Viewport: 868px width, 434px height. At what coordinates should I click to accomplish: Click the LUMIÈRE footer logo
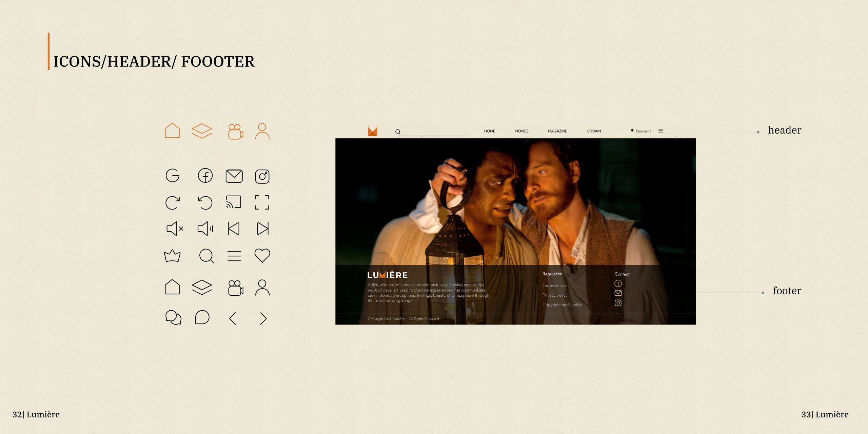click(x=388, y=275)
